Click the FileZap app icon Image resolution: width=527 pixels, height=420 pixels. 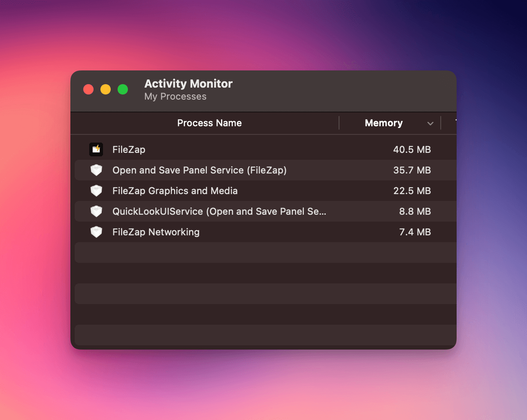click(96, 149)
